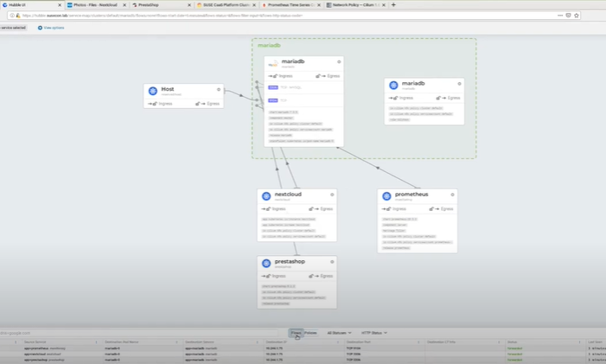Click the browser address bar
The height and width of the screenshot is (364, 606).
pyautogui.click(x=259, y=16)
